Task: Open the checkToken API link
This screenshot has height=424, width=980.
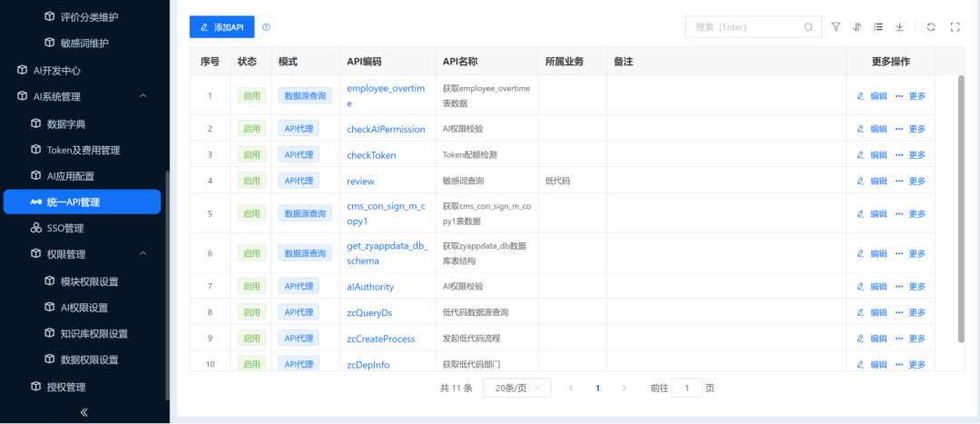Action: pos(371,155)
